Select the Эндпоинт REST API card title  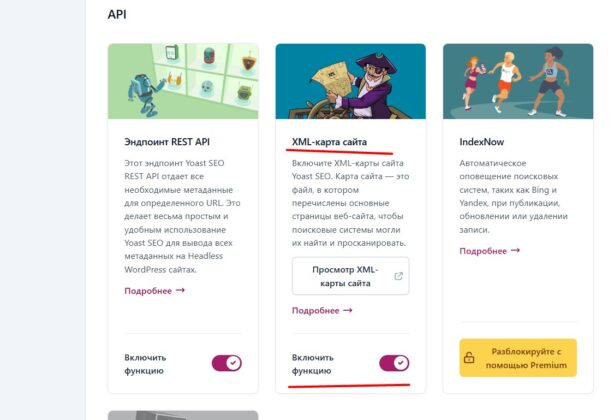[x=167, y=142]
